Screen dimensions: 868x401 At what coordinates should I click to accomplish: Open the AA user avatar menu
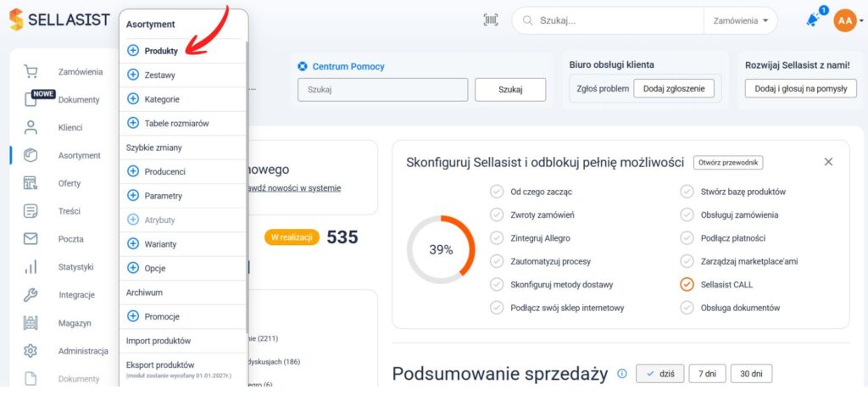[x=845, y=20]
